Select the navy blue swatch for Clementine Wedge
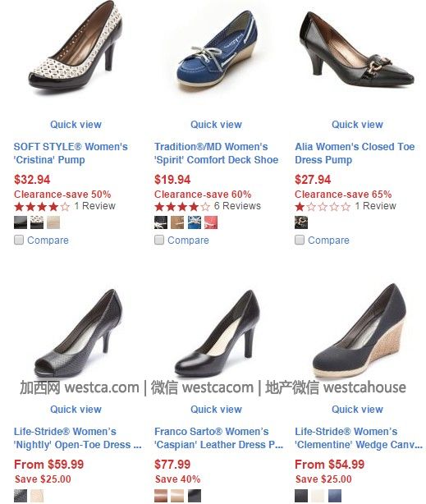The width and height of the screenshot is (426, 504). (x=335, y=496)
